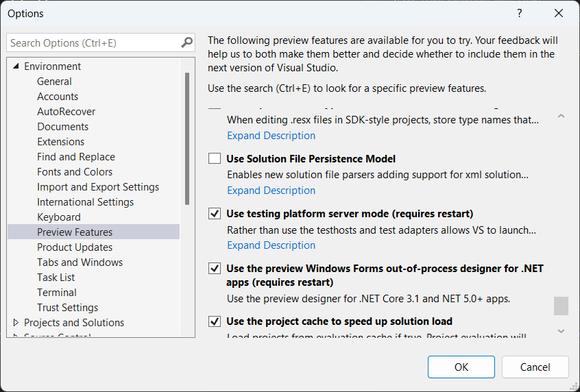The width and height of the screenshot is (580, 392).
Task: Click the Windows Forms out-of-process designer label
Action: point(385,275)
